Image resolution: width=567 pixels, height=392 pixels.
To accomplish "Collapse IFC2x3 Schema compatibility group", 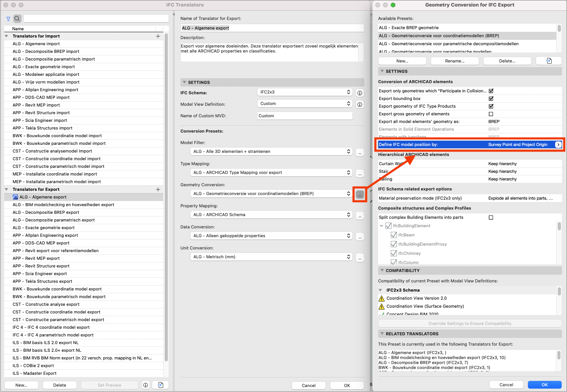I will click(x=380, y=290).
